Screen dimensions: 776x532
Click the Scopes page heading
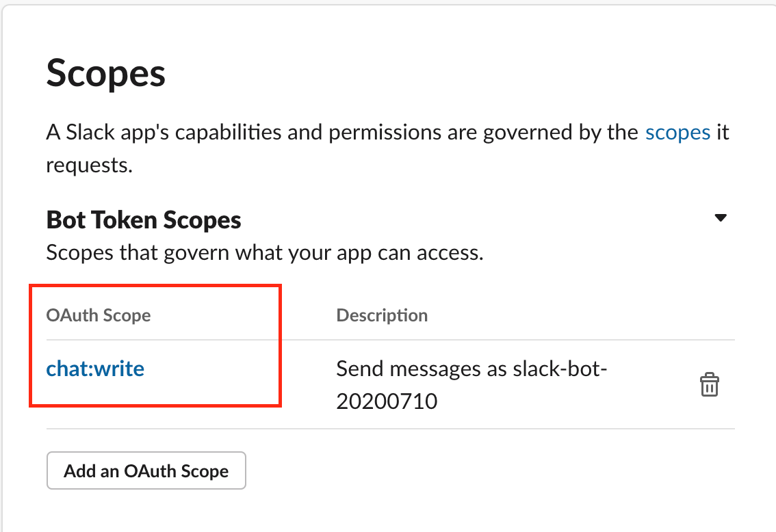click(105, 73)
